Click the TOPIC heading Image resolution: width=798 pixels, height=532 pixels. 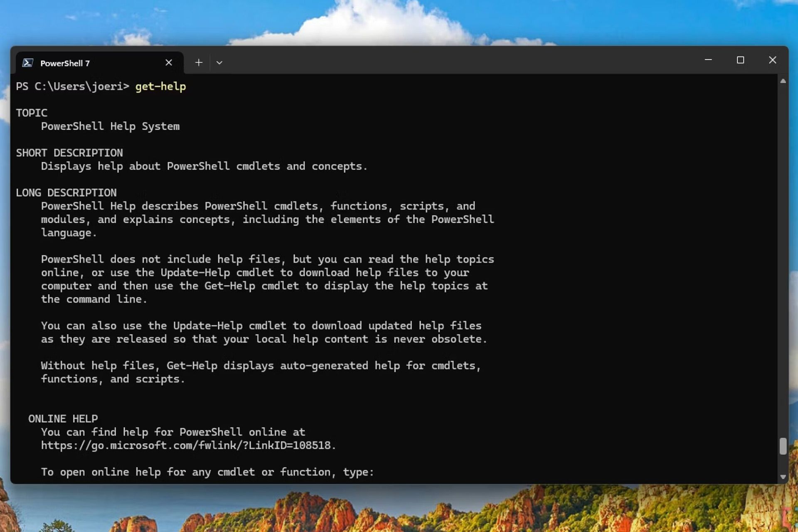32,113
